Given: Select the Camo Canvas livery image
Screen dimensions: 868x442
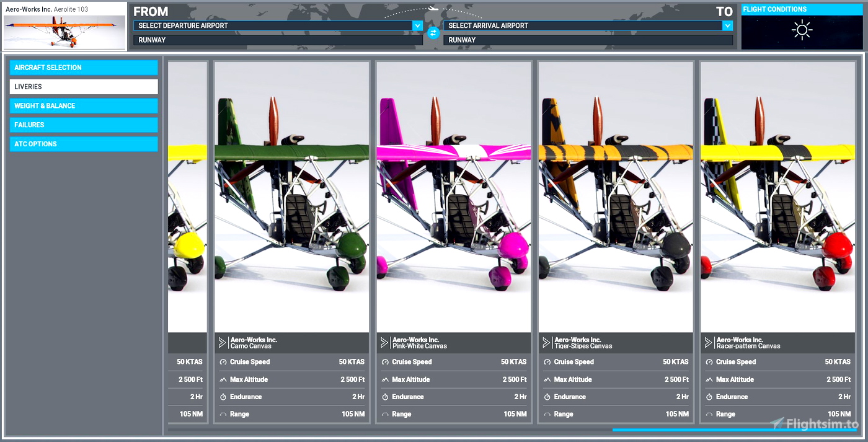Looking at the screenshot, I should pyautogui.click(x=291, y=197).
